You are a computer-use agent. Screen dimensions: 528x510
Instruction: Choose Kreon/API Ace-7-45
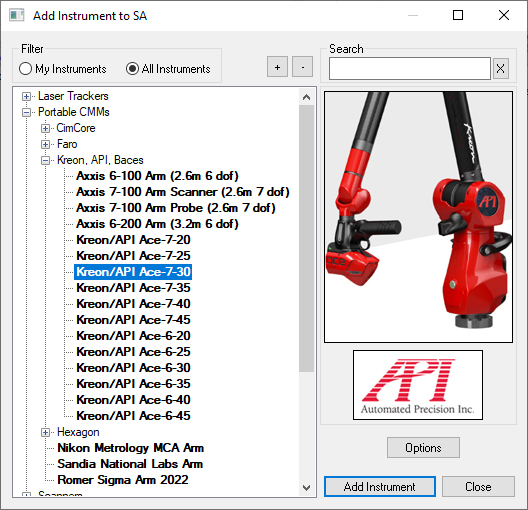[133, 320]
